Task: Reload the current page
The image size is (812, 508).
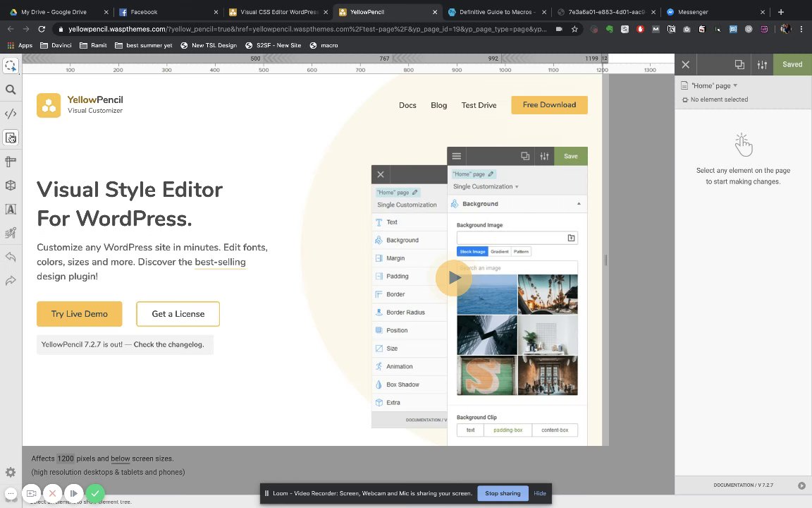Action: pyautogui.click(x=42, y=30)
